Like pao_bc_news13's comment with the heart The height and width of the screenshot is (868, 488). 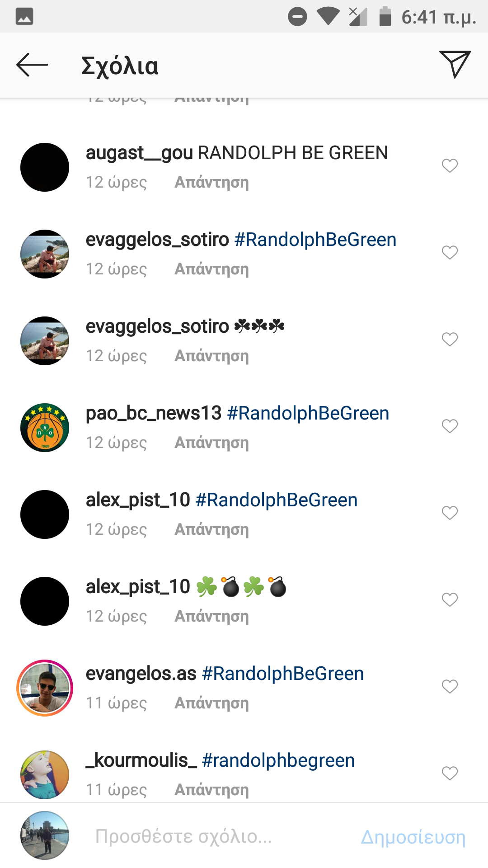450,426
